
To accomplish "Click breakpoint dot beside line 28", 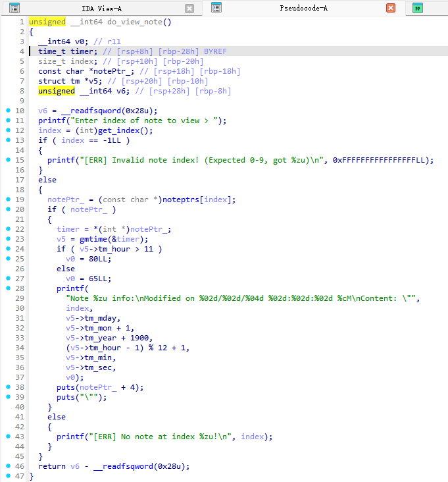I will click(8, 288).
